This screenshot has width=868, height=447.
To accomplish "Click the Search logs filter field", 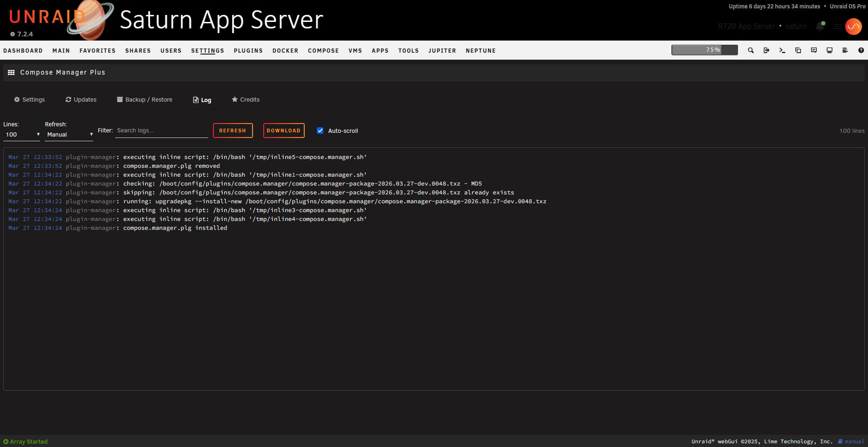I will point(162,131).
